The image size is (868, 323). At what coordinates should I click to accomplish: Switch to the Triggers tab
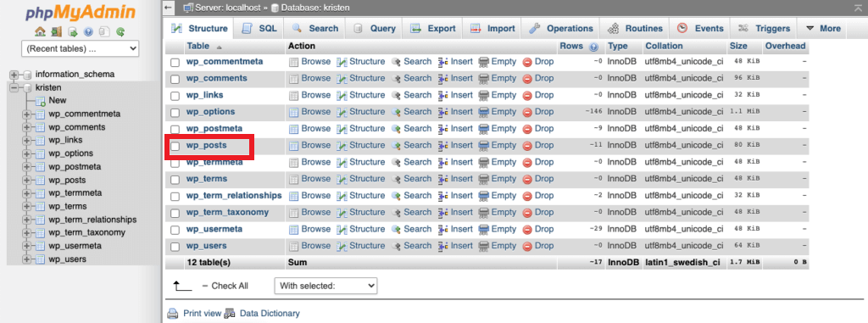[x=764, y=28]
